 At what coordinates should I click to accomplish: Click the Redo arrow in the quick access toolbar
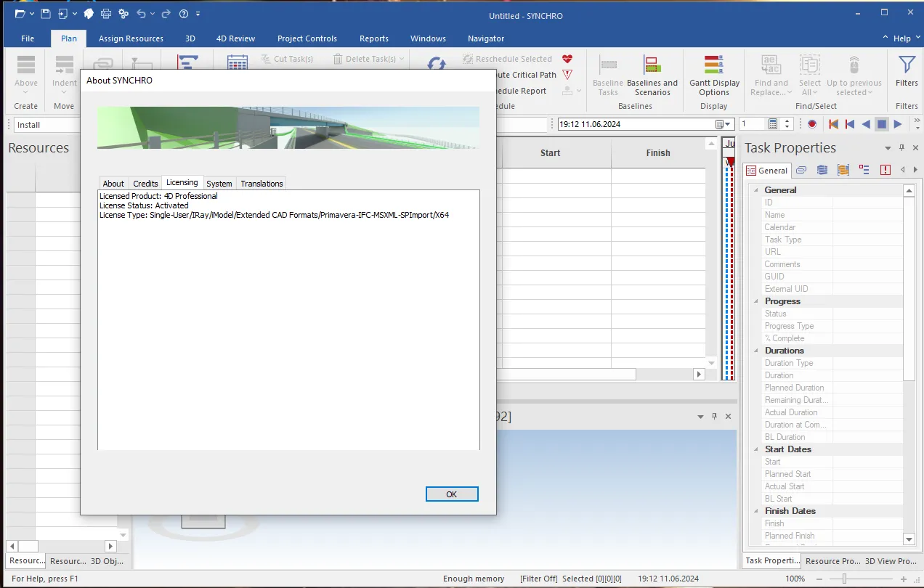(166, 14)
